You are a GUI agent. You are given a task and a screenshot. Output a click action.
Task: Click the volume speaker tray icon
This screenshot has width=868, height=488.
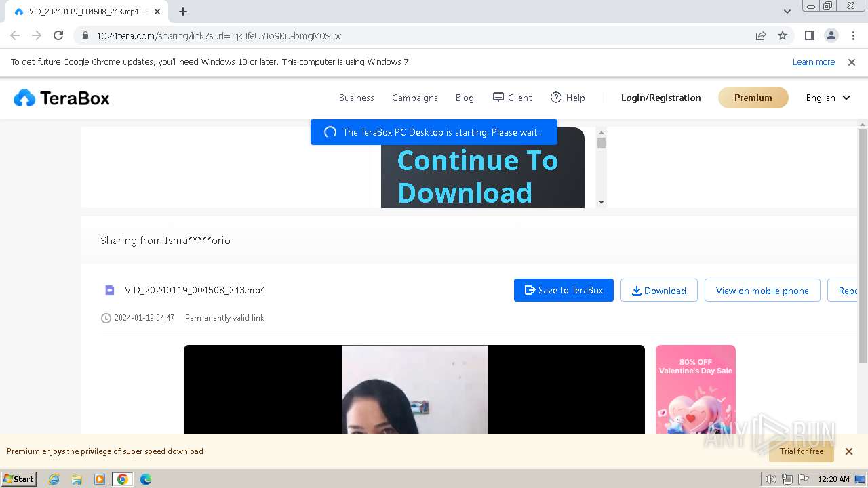tap(770, 479)
